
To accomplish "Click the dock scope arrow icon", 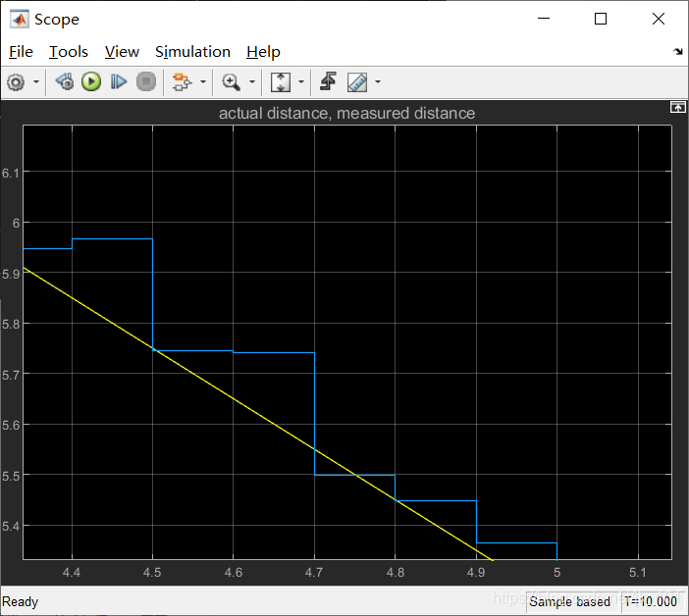I will click(678, 52).
